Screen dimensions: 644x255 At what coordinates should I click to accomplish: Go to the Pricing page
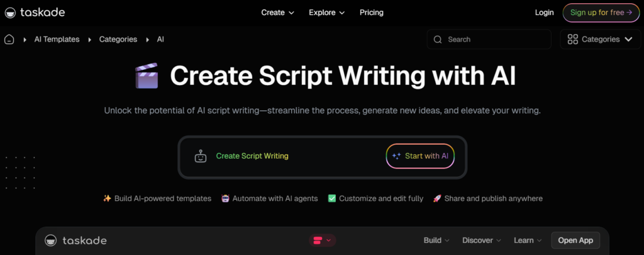pyautogui.click(x=371, y=13)
